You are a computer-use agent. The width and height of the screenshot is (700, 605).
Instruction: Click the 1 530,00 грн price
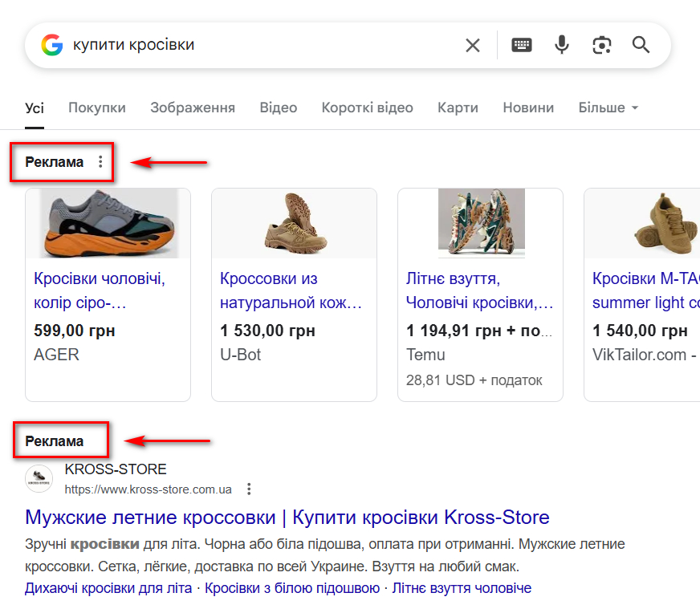268,331
